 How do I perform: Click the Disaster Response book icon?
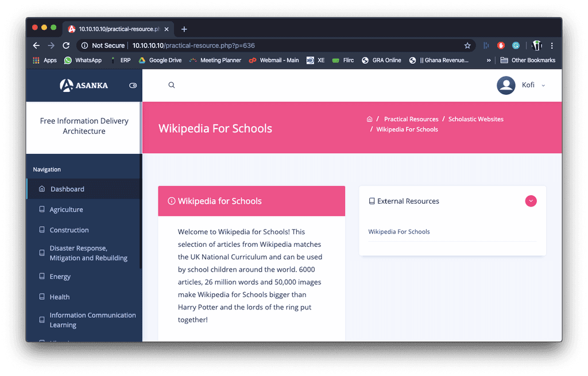[42, 253]
